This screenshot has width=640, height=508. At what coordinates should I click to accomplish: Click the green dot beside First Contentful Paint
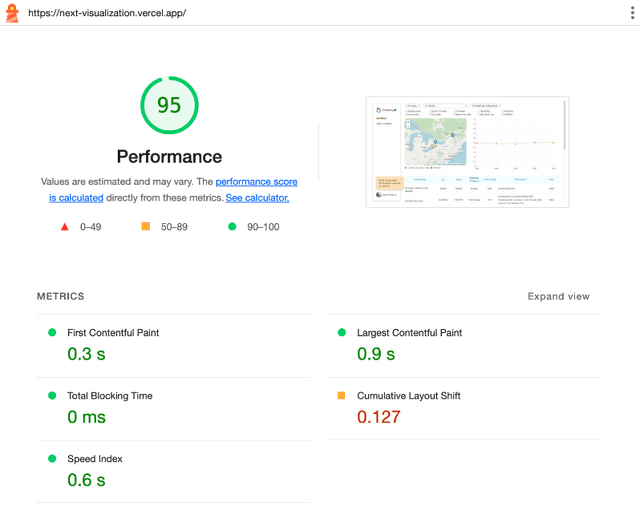coord(52,333)
